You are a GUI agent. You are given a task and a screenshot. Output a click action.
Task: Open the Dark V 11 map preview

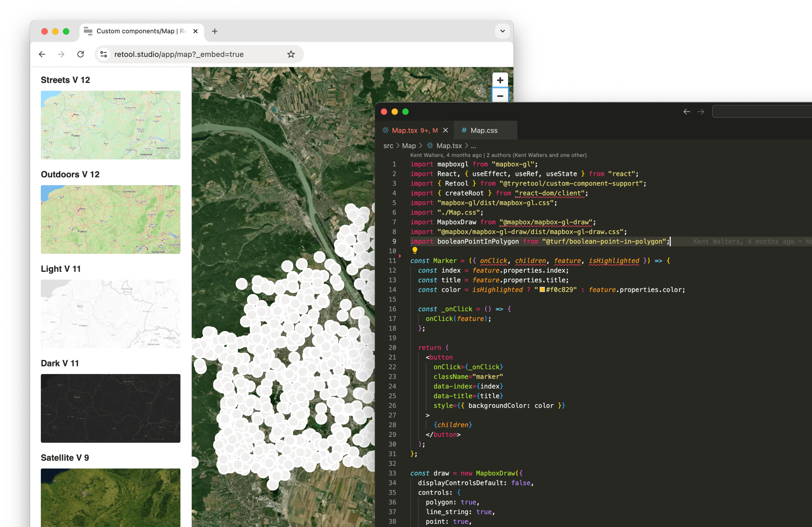[110, 408]
